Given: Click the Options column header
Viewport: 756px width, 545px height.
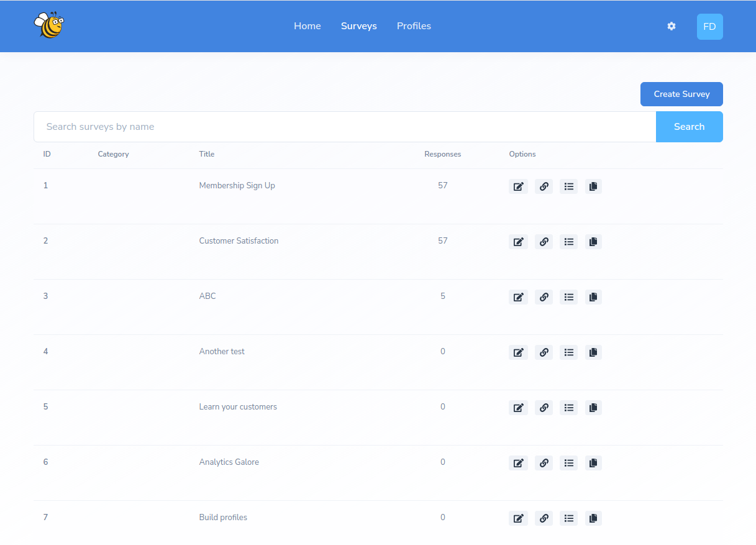Looking at the screenshot, I should pyautogui.click(x=522, y=154).
